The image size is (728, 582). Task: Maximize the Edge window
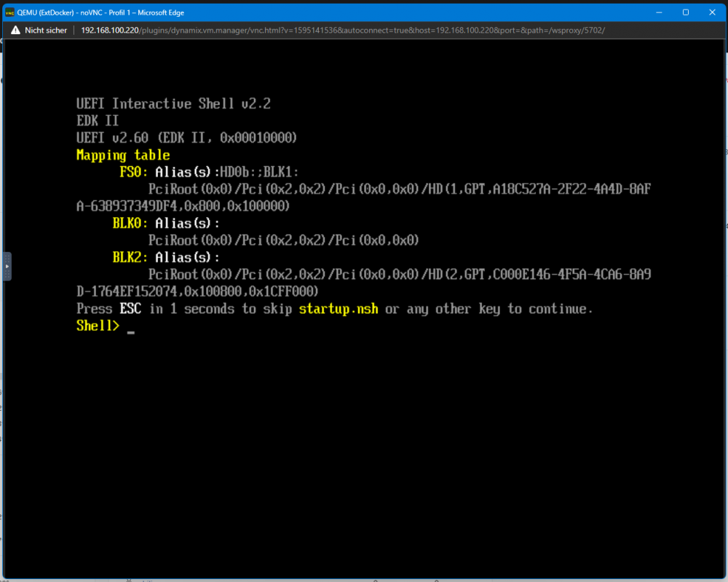tap(686, 12)
